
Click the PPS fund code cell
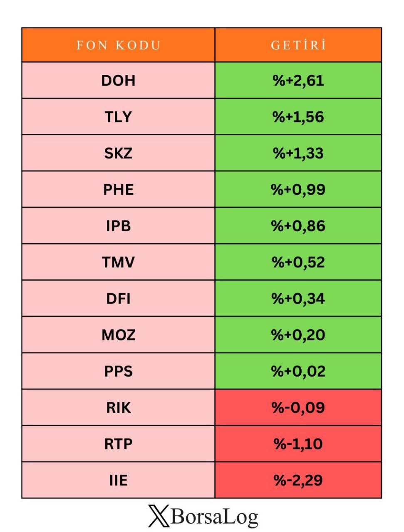coord(119,371)
